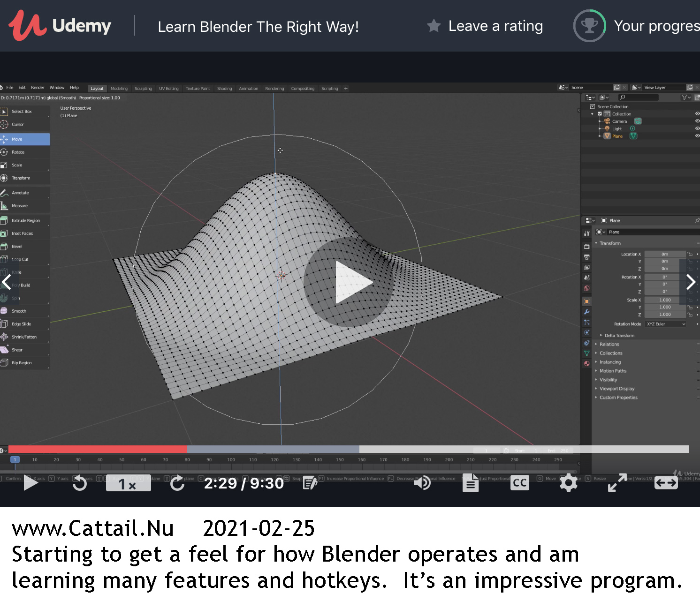Add a note at current time
This screenshot has width=700, height=601.
310,483
